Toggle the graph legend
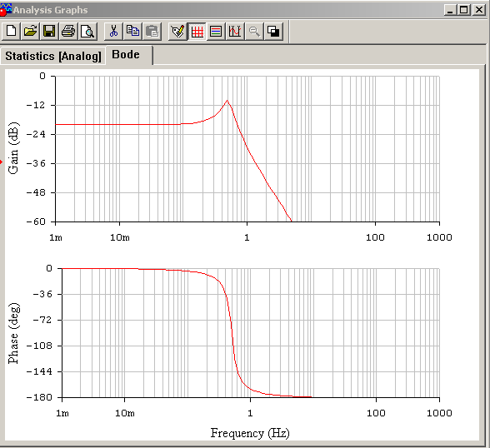Viewport: 490px width, 448px height. (216, 31)
